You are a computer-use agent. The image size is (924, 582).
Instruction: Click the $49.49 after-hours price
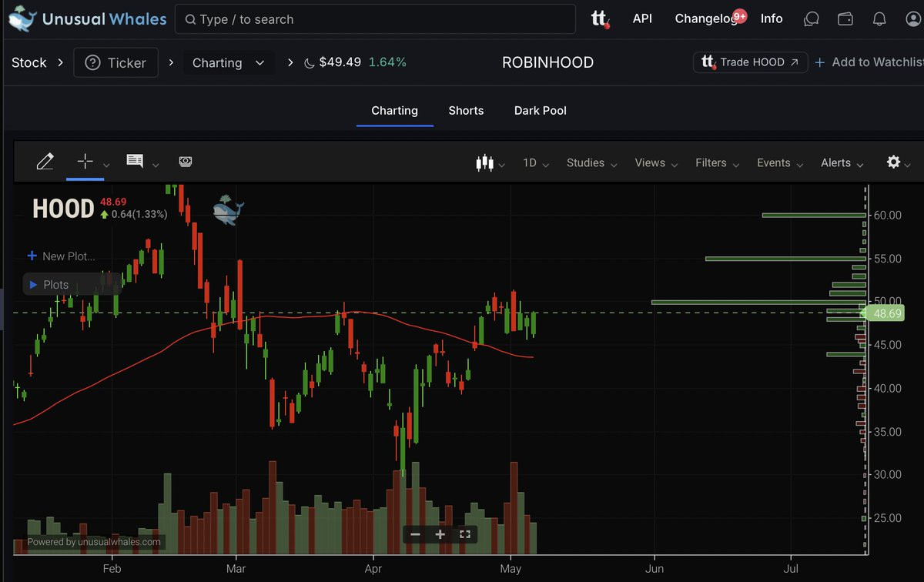340,62
